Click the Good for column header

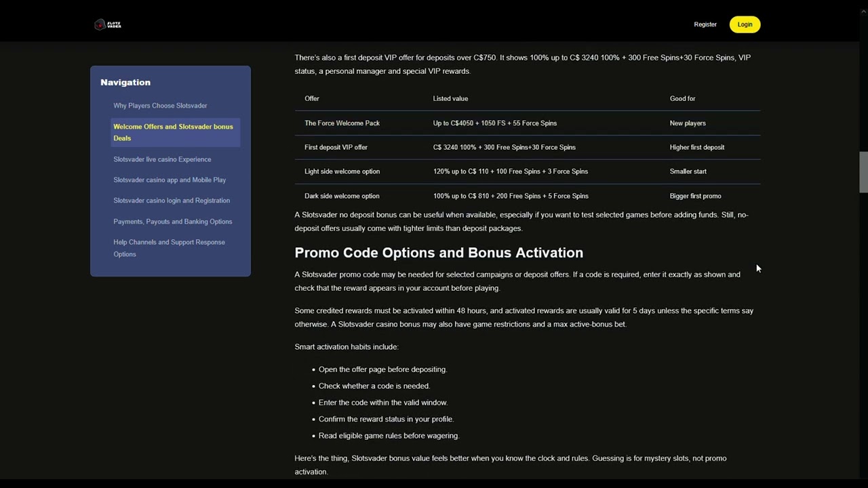682,98
